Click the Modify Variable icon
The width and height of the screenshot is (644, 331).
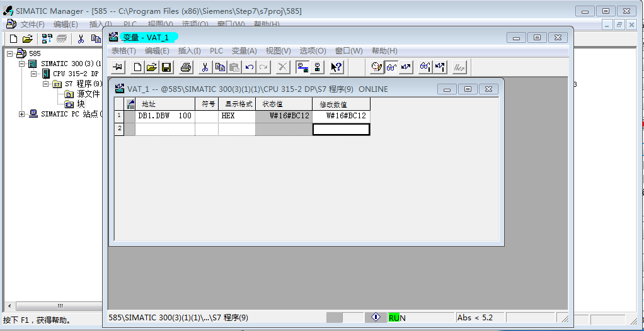pos(406,67)
